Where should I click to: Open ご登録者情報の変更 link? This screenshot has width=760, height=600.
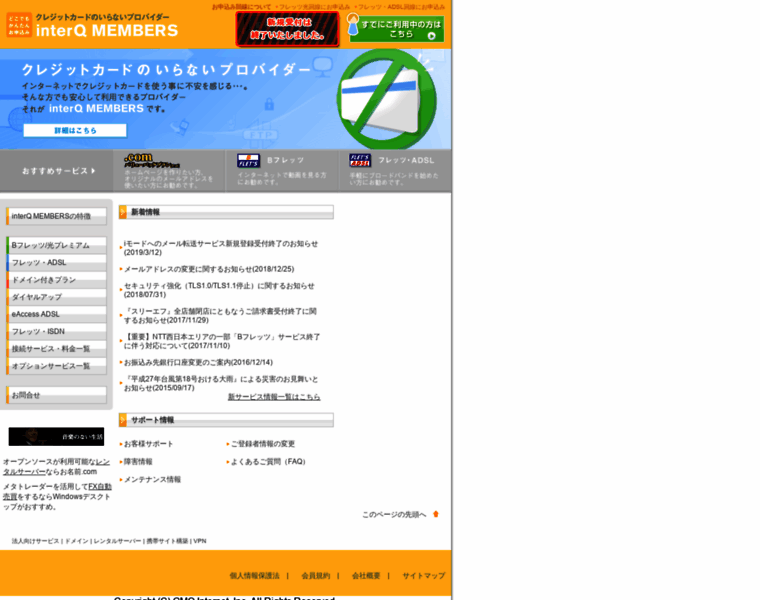click(x=263, y=444)
